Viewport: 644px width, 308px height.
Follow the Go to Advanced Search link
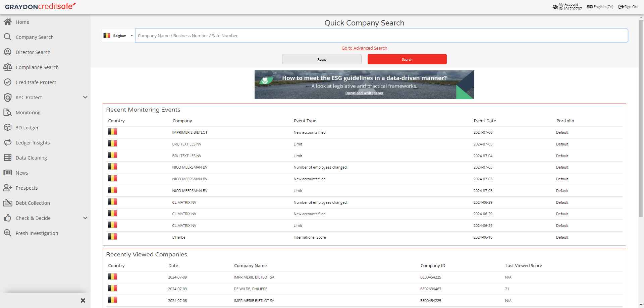click(x=364, y=48)
